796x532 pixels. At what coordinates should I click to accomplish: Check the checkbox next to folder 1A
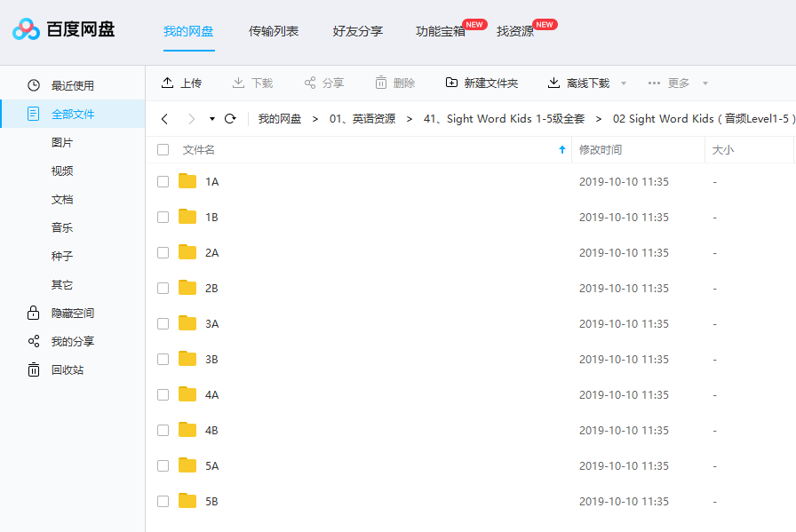pos(163,181)
